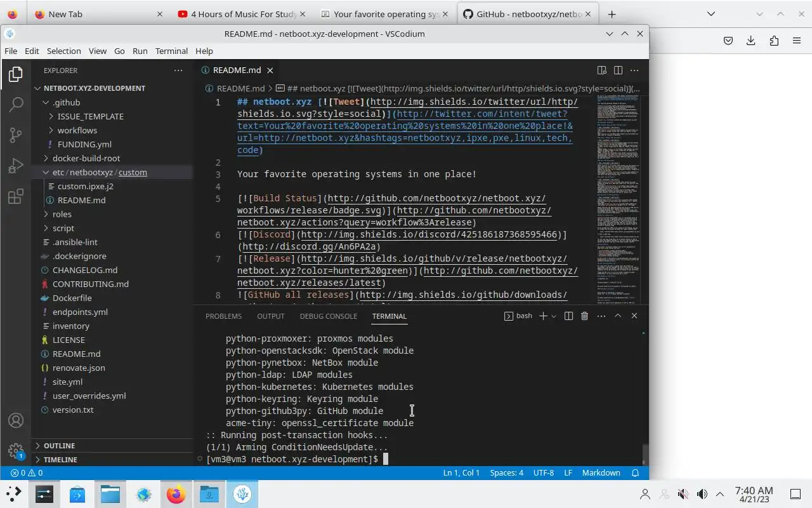
Task: Split the editor right
Action: tap(618, 70)
